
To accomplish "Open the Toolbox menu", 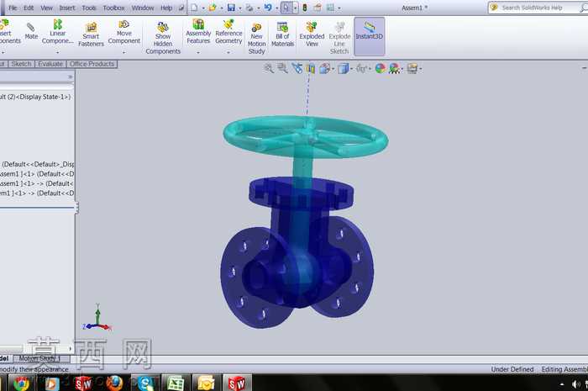I will (113, 8).
